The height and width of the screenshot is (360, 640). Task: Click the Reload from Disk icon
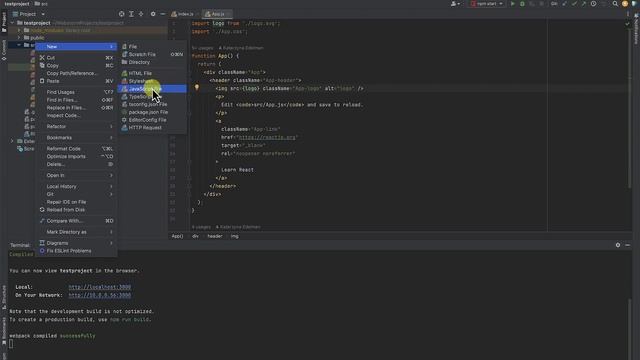tap(42, 210)
